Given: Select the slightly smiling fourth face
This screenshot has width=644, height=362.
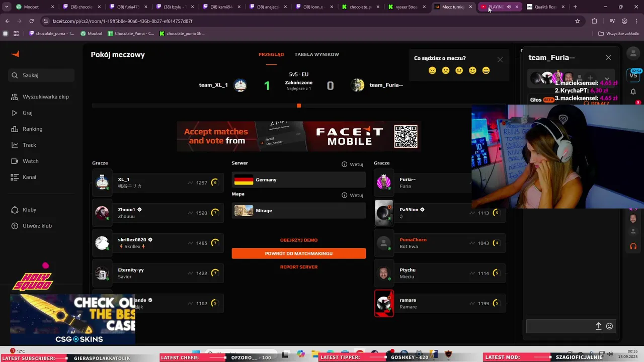Looking at the screenshot, I should 472,70.
